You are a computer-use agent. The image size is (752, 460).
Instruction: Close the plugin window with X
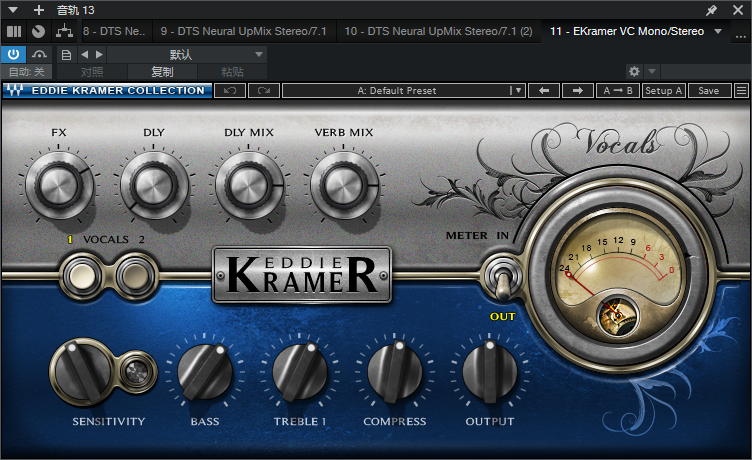(738, 10)
